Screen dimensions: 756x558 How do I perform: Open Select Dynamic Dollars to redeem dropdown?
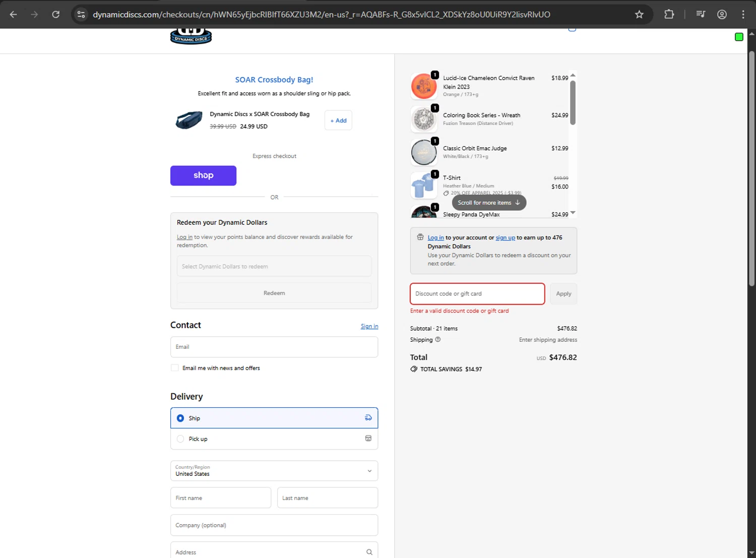(x=274, y=266)
